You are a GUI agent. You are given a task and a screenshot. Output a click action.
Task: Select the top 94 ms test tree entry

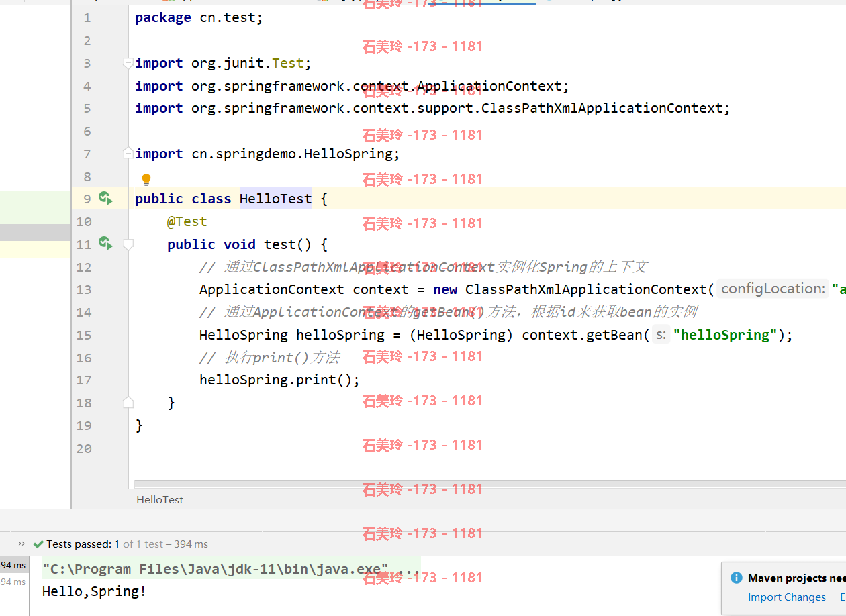pos(13,565)
